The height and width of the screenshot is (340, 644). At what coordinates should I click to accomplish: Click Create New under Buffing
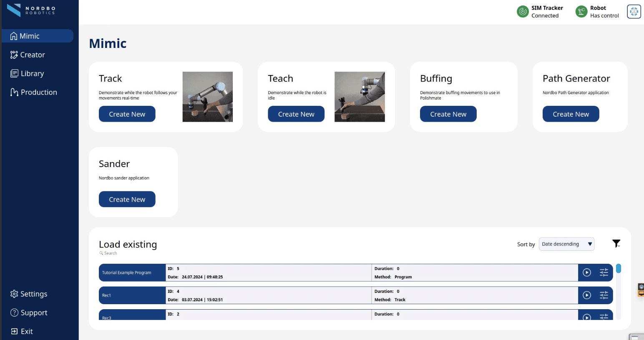tap(448, 114)
